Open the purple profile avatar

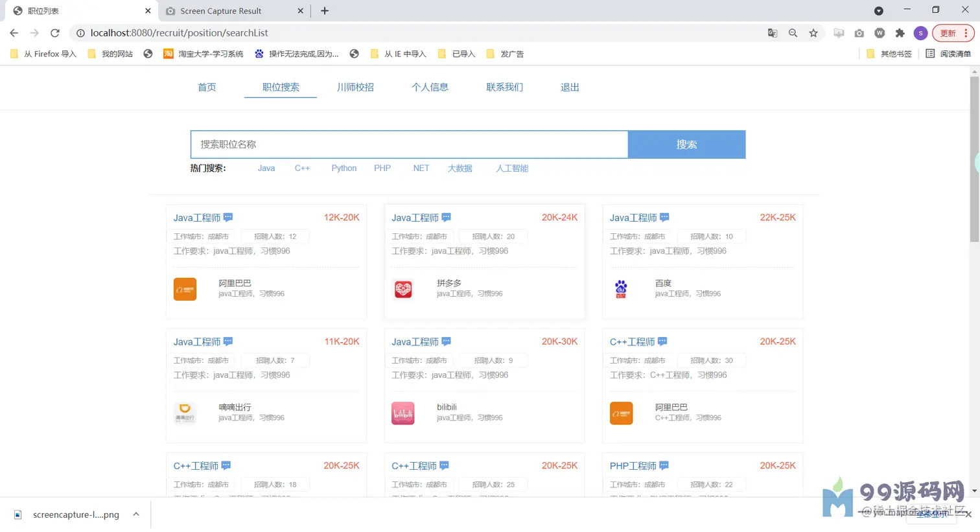(920, 33)
